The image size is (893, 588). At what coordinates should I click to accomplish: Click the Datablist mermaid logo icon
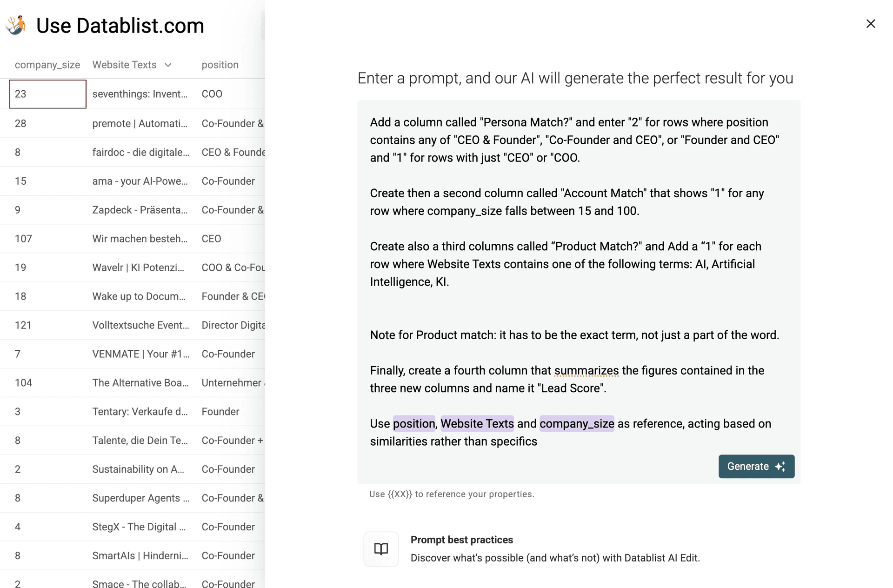[17, 25]
